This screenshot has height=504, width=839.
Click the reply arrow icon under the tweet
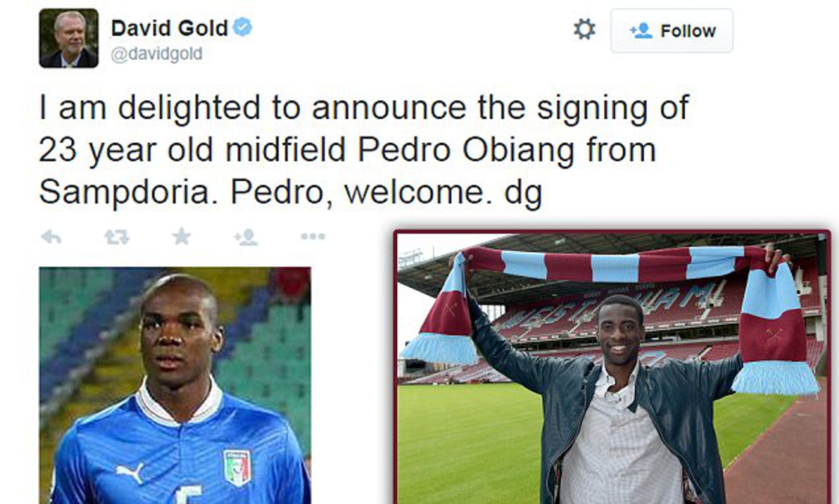[x=51, y=237]
